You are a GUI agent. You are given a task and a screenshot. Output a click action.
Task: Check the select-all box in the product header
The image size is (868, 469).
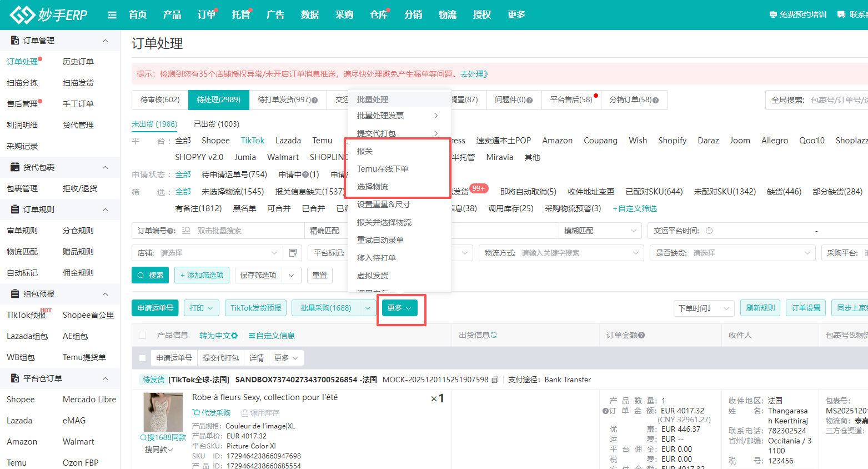point(142,335)
